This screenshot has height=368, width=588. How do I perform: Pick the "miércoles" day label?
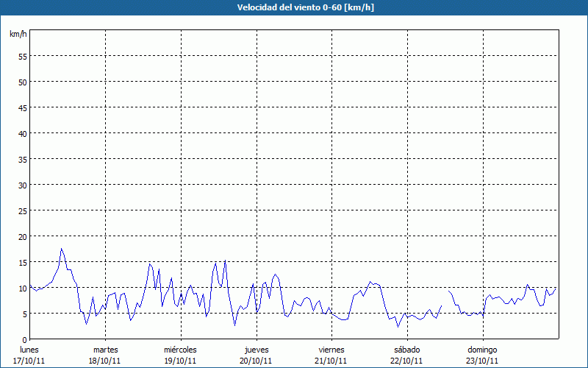pos(180,350)
